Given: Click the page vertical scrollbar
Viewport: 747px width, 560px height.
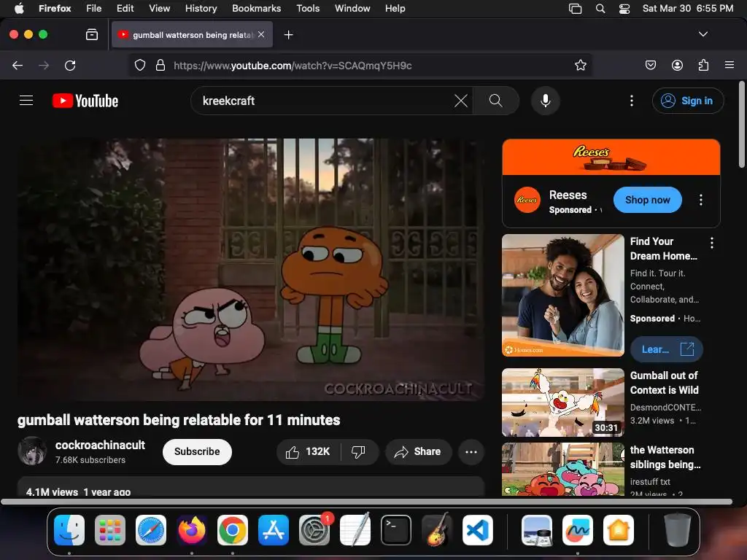Looking at the screenshot, I should tap(741, 125).
